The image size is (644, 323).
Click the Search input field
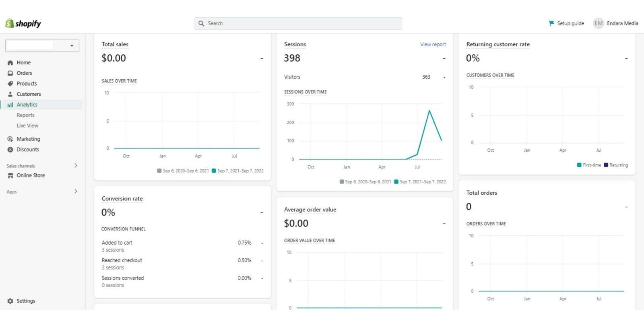click(298, 23)
